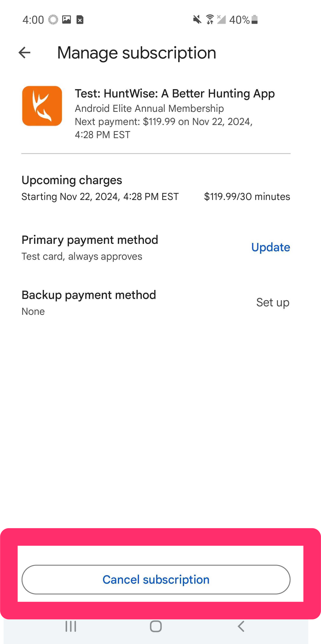The width and height of the screenshot is (321, 644).
Task: Tap the spinning loader notification icon
Action: point(53,19)
